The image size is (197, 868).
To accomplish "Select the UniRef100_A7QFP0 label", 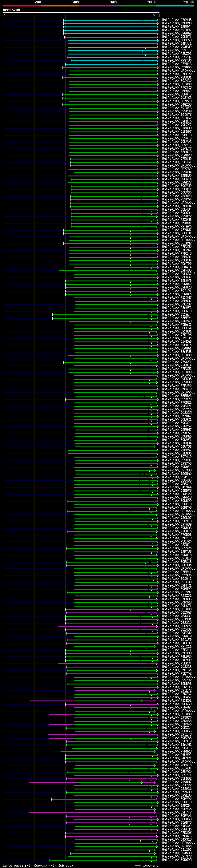I will [x=177, y=74].
